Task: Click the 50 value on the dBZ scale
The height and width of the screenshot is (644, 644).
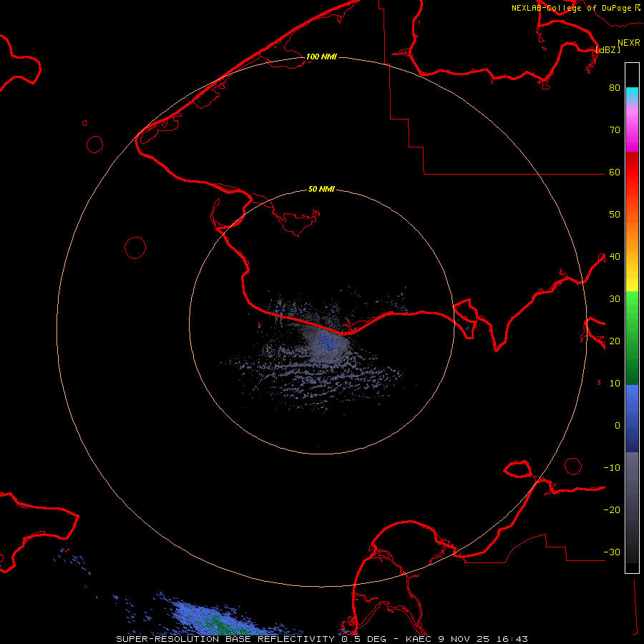Action: coord(615,215)
